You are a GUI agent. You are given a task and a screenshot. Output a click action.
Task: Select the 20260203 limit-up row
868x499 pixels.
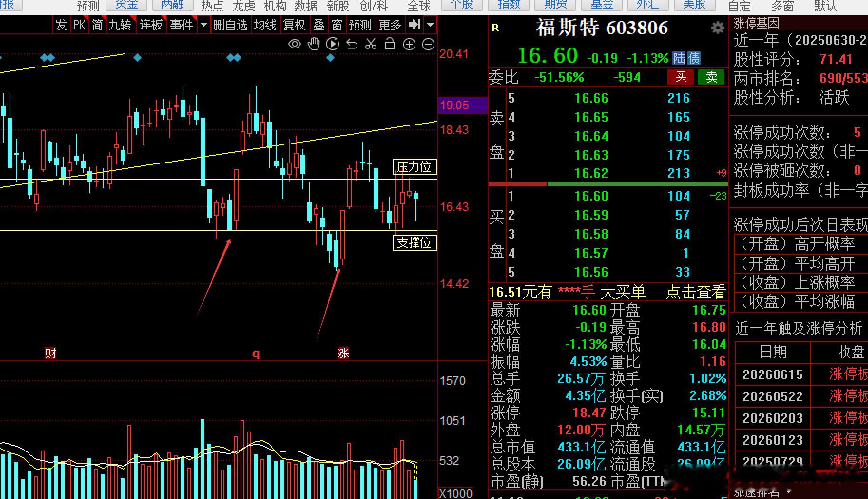(801, 418)
